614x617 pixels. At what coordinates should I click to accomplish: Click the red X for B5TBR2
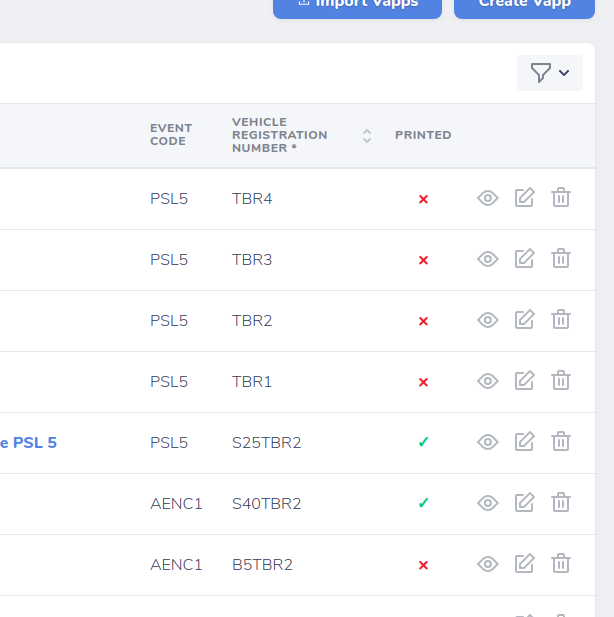coord(423,565)
